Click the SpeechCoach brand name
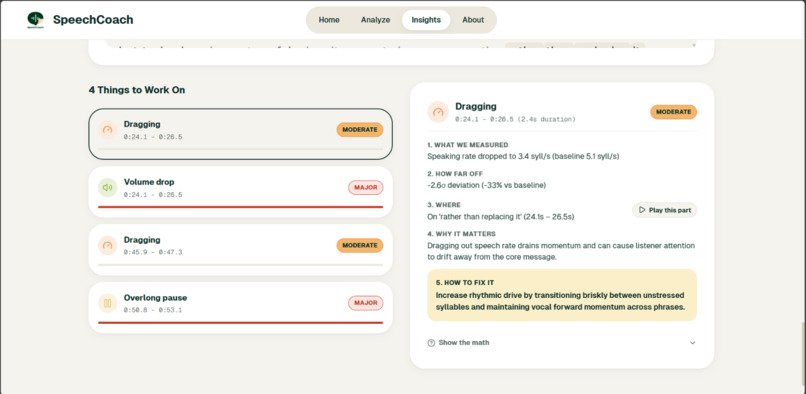This screenshot has width=806, height=394. point(93,20)
